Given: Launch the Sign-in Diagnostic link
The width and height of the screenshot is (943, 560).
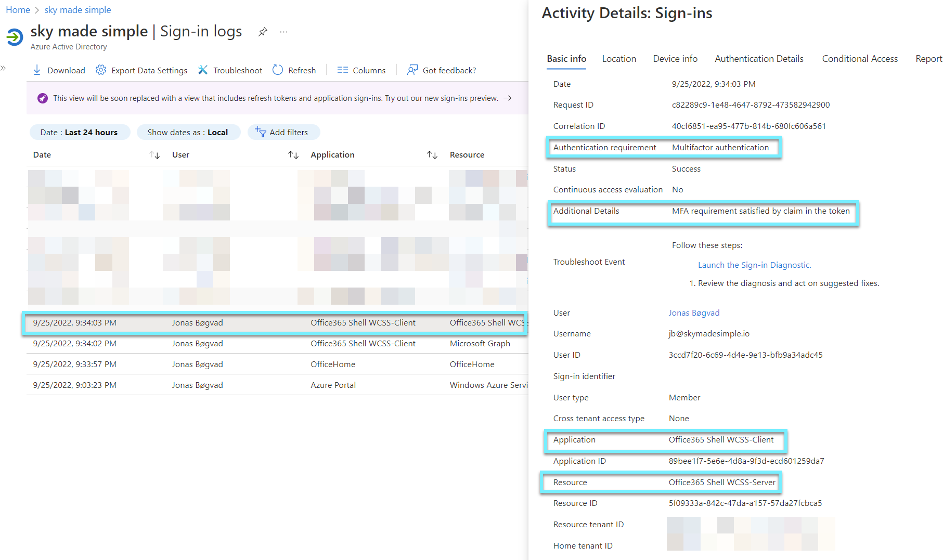Looking at the screenshot, I should coord(754,265).
